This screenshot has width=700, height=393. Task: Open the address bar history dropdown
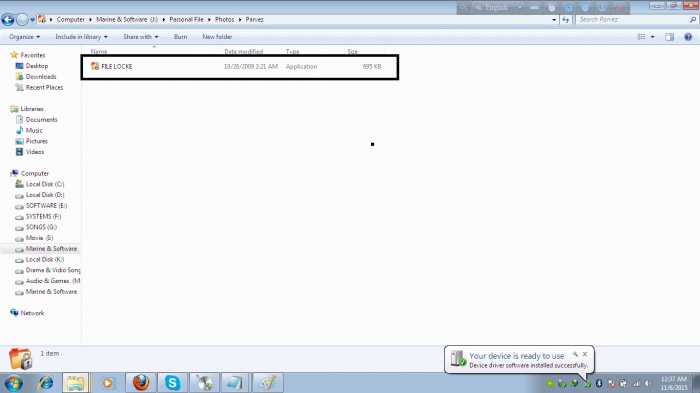[x=554, y=20]
